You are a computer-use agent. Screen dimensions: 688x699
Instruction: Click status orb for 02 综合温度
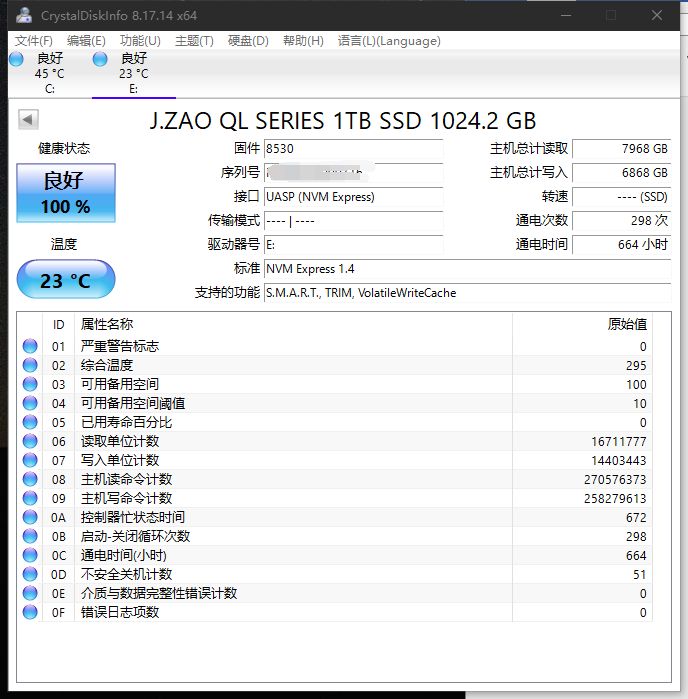pos(30,365)
